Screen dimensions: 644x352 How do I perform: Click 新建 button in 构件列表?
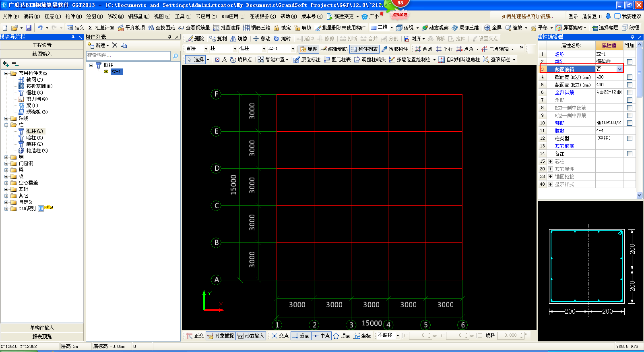pos(98,46)
